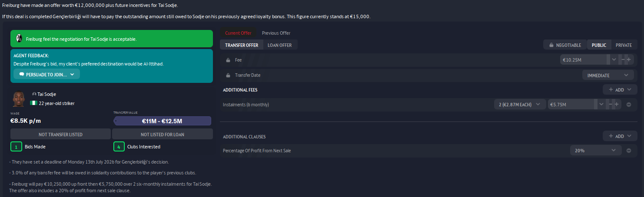Image resolution: width=644 pixels, height=197 pixels.
Task: Decrease the Fee with minus icon
Action: (623, 59)
